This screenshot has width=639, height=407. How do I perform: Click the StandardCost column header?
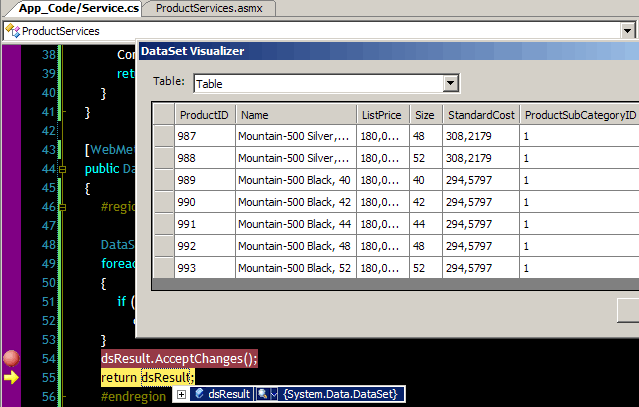click(481, 115)
